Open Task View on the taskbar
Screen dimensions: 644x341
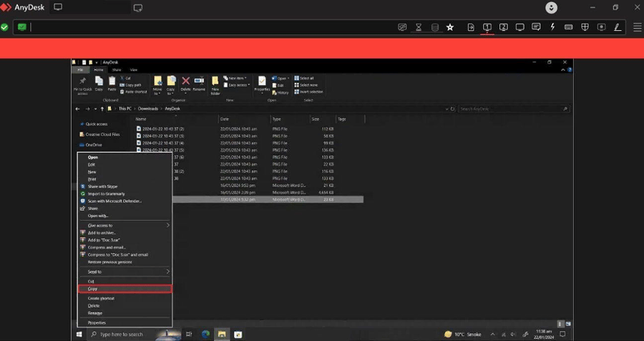point(189,334)
